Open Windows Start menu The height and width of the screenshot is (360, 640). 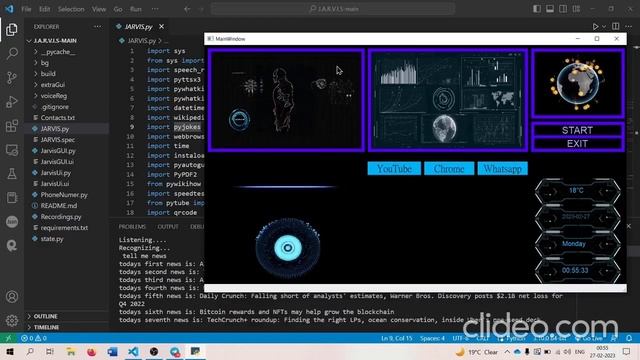click(10, 352)
